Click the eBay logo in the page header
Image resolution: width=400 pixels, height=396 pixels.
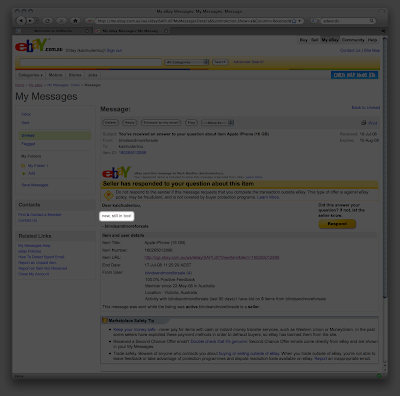38,45
